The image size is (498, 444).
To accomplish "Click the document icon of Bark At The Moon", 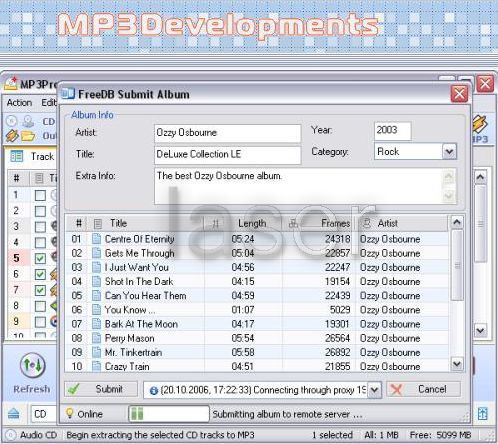I will (x=96, y=324).
